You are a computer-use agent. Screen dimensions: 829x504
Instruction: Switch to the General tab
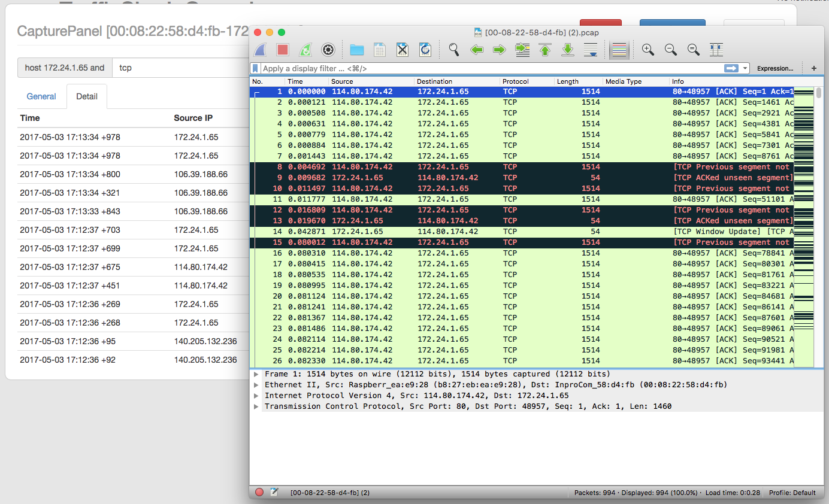(41, 96)
